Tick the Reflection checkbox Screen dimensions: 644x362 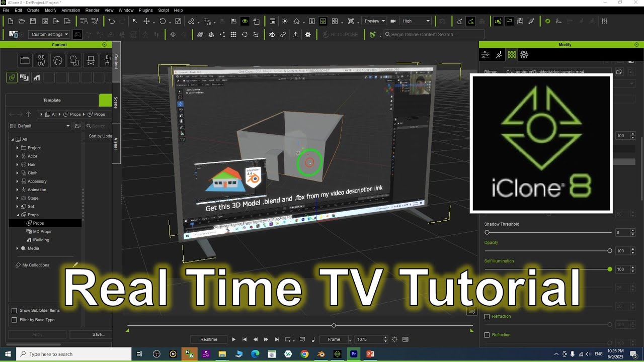coord(487,335)
